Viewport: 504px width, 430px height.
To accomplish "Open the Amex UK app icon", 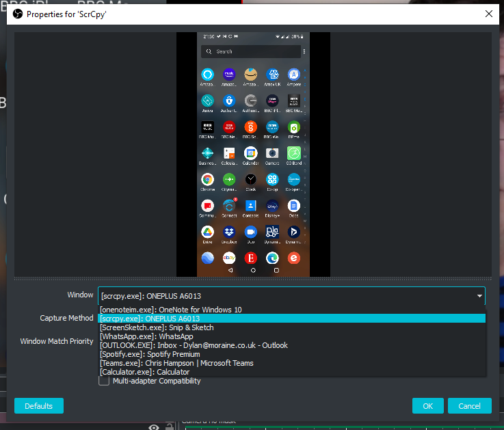I will [x=272, y=75].
